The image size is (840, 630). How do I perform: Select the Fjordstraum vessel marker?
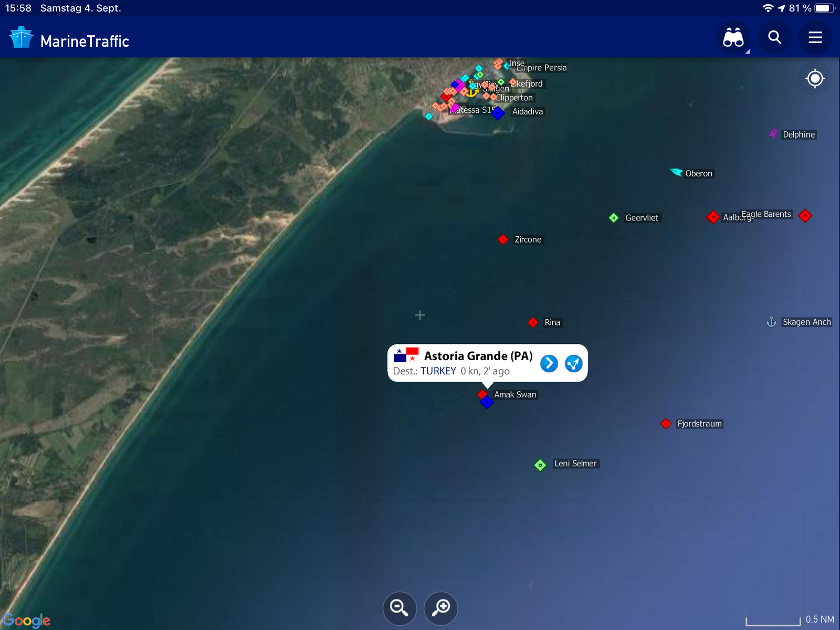[x=666, y=424]
